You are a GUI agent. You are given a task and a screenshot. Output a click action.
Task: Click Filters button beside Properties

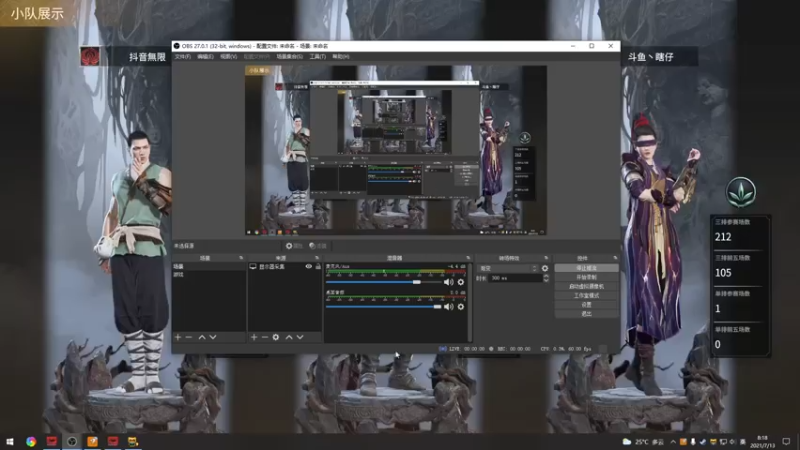(317, 246)
